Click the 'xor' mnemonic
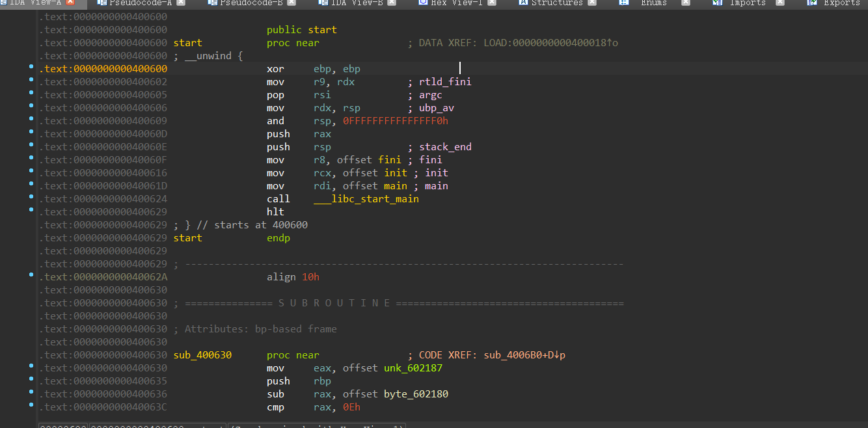The width and height of the screenshot is (868, 428). [275, 69]
